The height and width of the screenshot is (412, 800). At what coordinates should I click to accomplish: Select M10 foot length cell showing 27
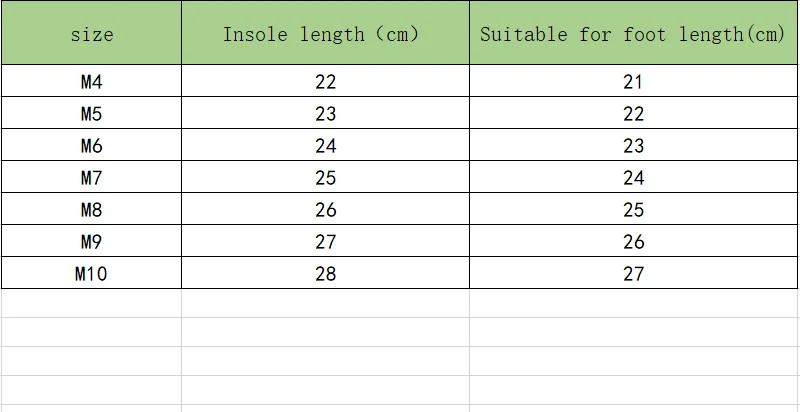tap(633, 273)
